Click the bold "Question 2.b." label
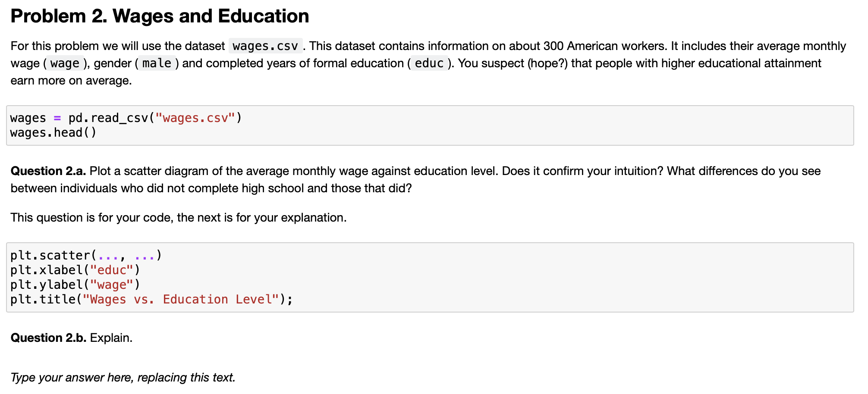The width and height of the screenshot is (868, 394). tap(48, 338)
